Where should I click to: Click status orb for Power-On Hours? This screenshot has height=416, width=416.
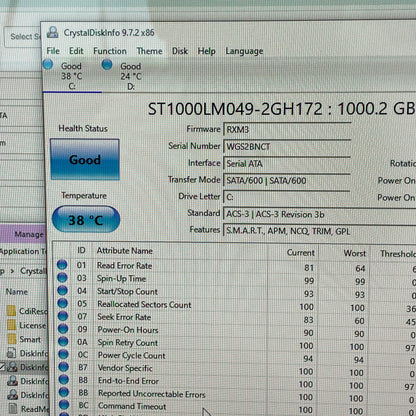pyautogui.click(x=63, y=329)
